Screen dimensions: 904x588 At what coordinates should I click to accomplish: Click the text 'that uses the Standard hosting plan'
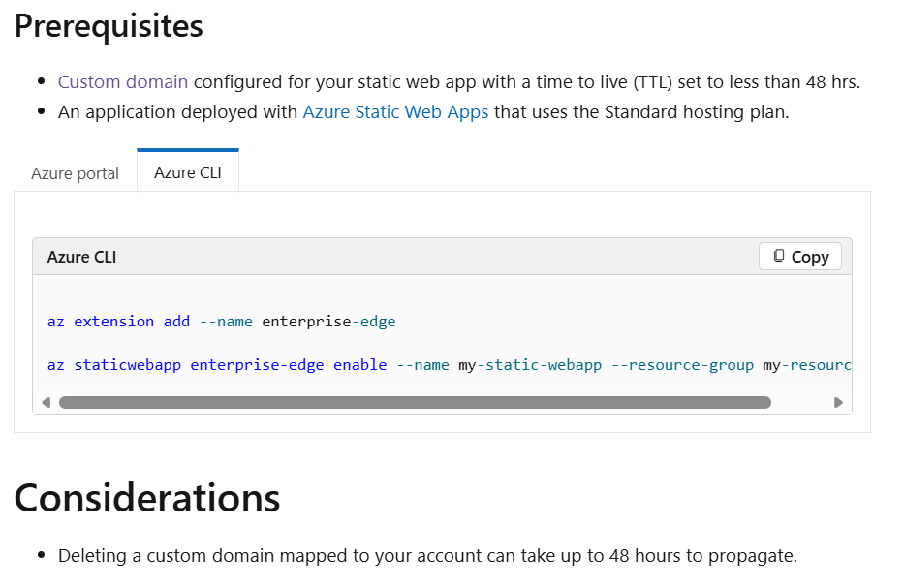[x=641, y=111]
